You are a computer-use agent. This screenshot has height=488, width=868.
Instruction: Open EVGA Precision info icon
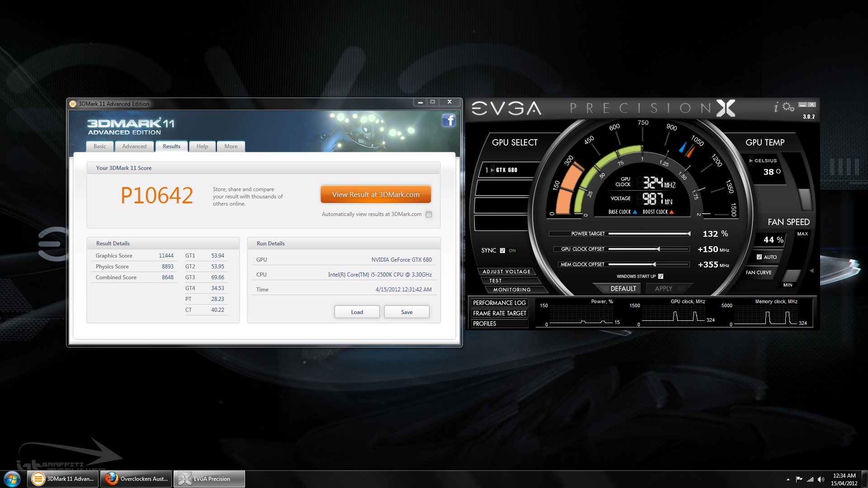pos(776,107)
